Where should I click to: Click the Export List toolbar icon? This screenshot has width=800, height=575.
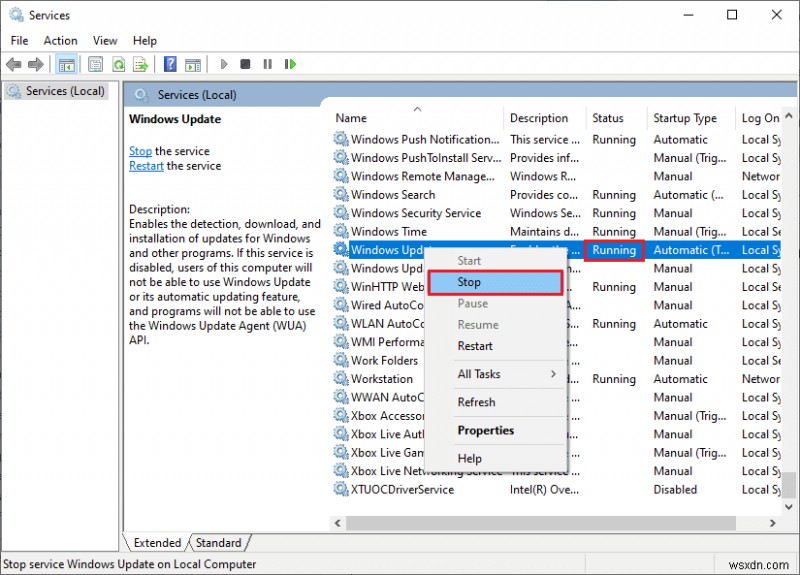140,64
